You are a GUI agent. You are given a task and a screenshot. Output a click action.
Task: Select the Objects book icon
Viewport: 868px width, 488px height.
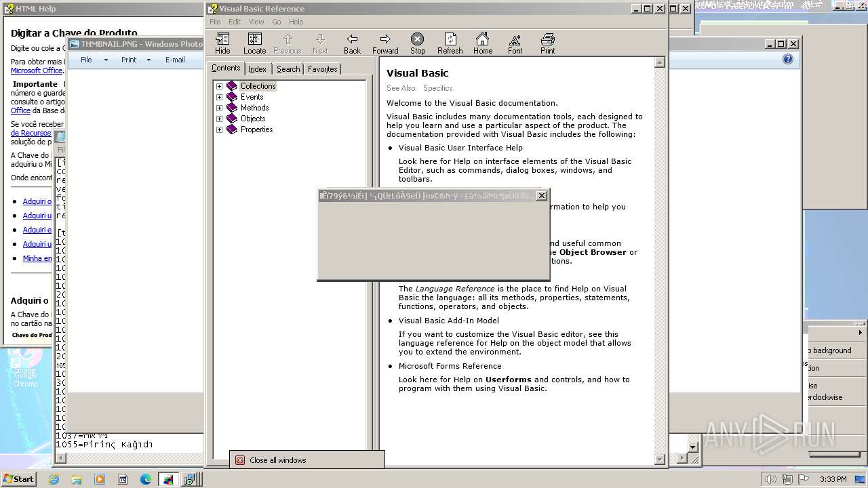tap(232, 119)
